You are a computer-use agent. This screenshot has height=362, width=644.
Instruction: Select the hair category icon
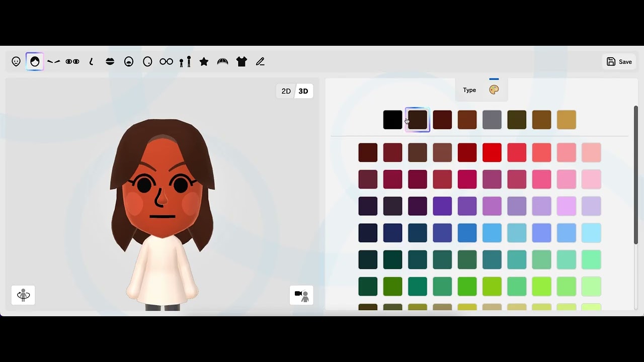tap(35, 61)
